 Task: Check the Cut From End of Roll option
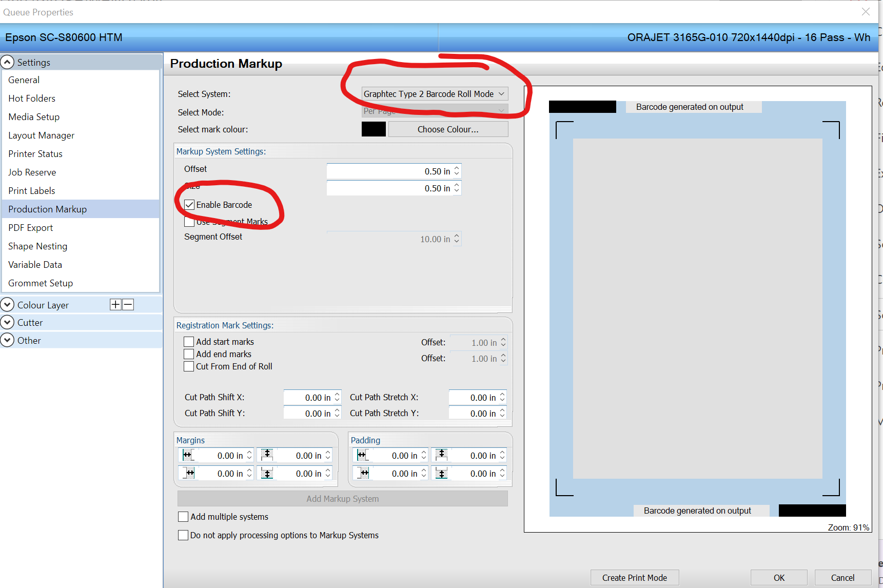click(189, 366)
